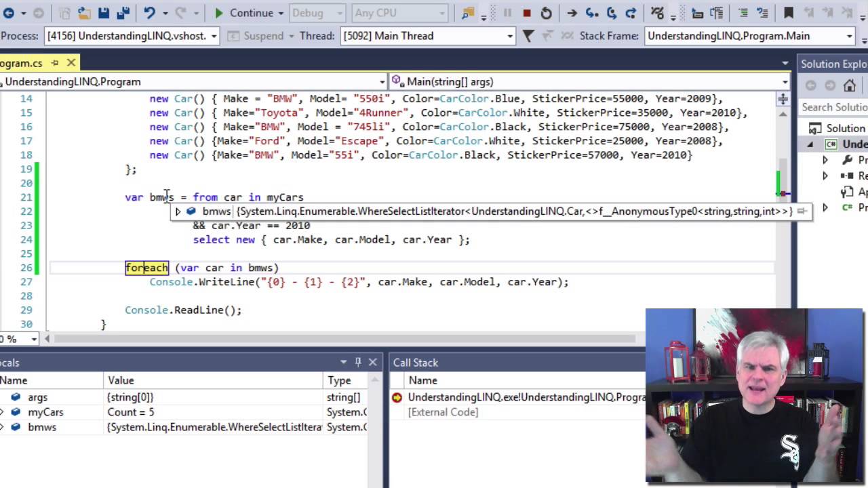Select the App.config file node

[x=854, y=192]
